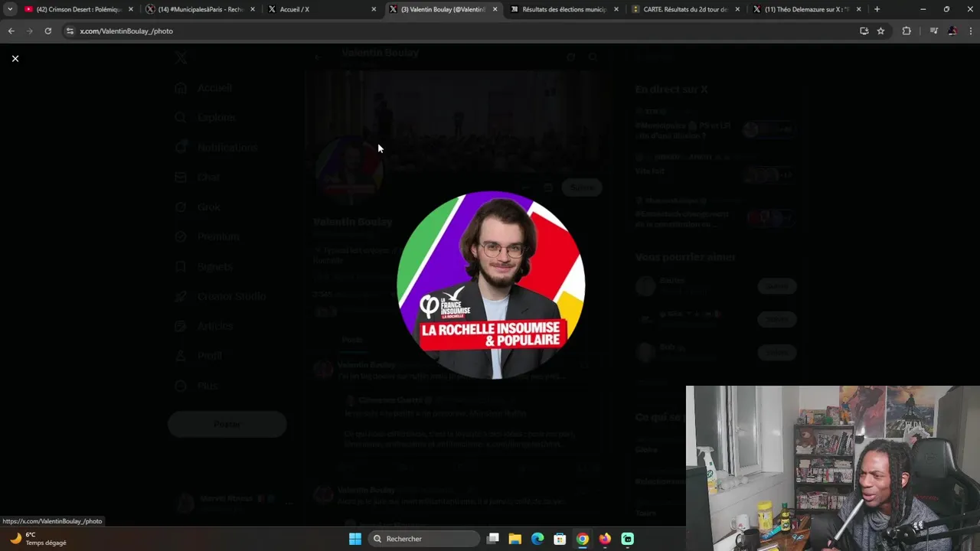Close the Accueil / X tab
The width and height of the screenshot is (980, 551).
374,9
